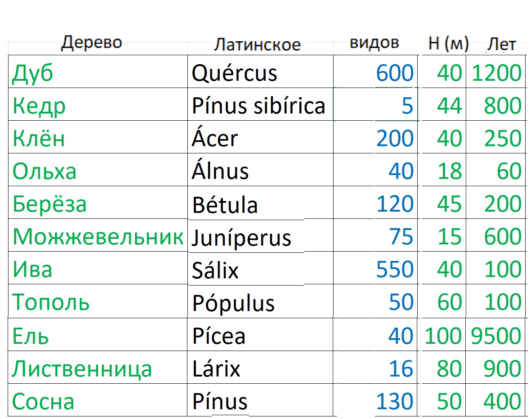Click the 1200 years cell
Image resolution: width=532 pixels, height=419 pixels.
[x=496, y=73]
